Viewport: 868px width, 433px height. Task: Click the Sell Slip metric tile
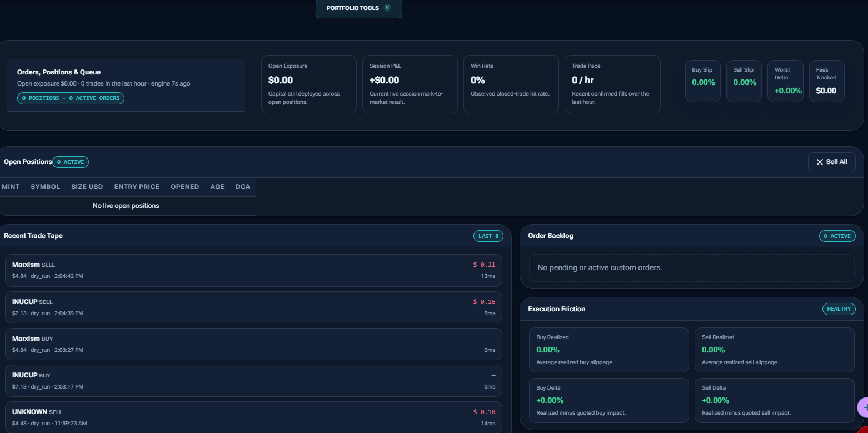coord(744,81)
